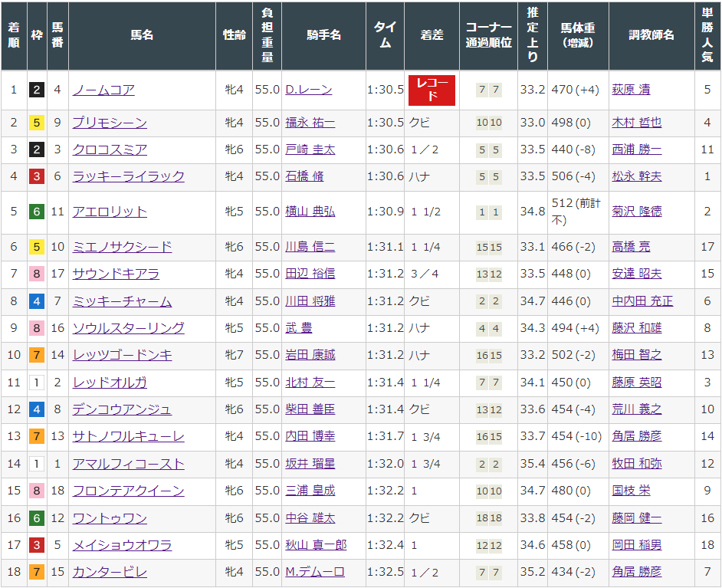Click the 調教師名 column header

click(x=651, y=35)
